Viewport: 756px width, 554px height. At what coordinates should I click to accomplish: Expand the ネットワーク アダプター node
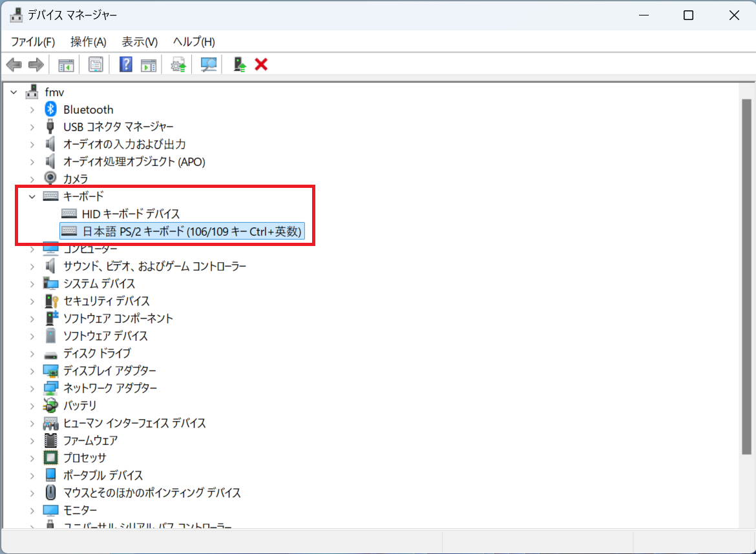click(x=32, y=388)
